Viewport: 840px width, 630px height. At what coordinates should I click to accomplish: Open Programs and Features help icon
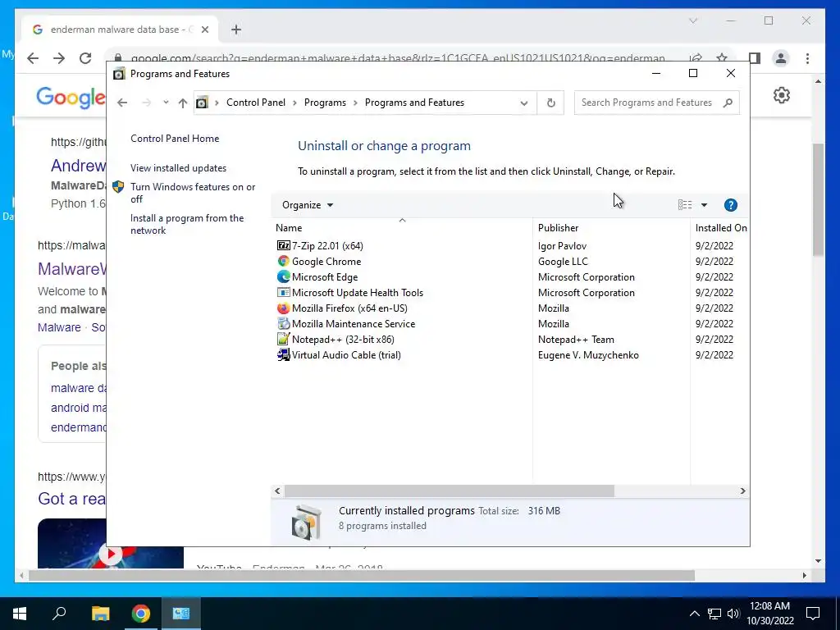pos(730,204)
